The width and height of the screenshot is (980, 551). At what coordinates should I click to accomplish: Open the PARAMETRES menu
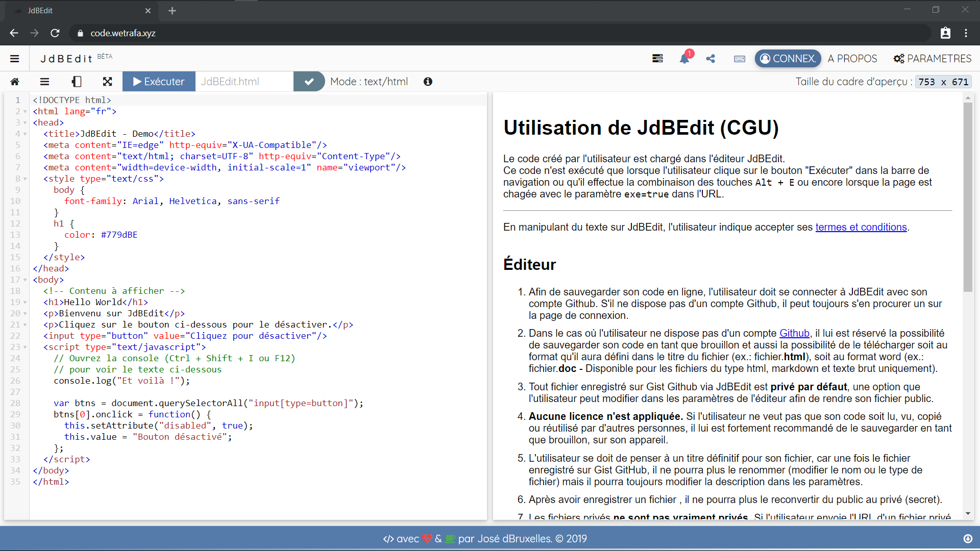click(x=932, y=59)
